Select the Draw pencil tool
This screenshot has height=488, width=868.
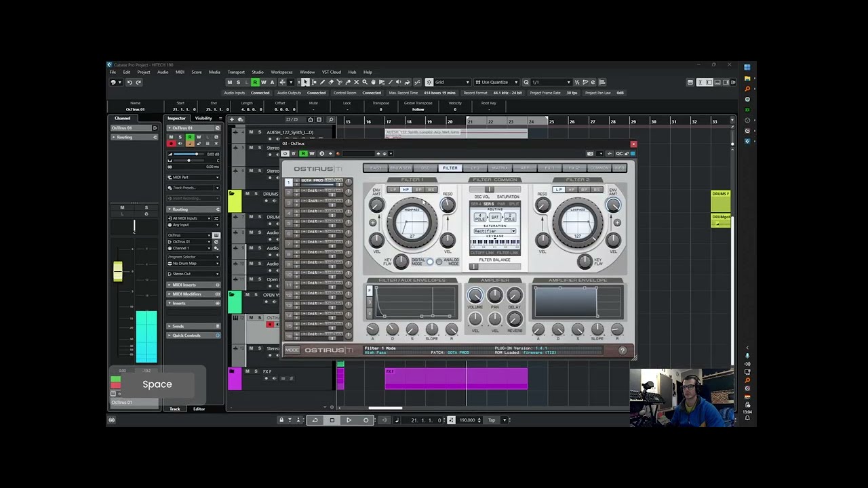coord(323,82)
